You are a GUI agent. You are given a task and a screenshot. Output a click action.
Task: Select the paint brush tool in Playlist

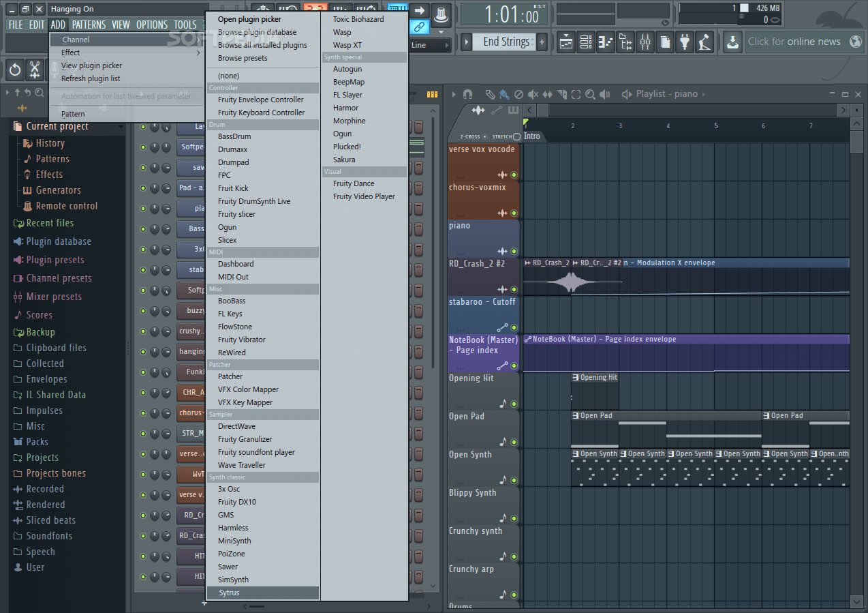point(503,94)
